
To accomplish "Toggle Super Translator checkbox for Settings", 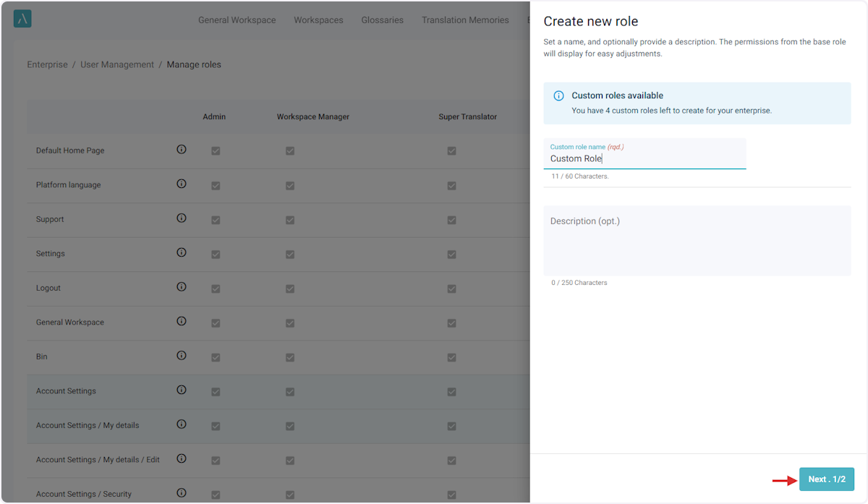I will coord(451,254).
